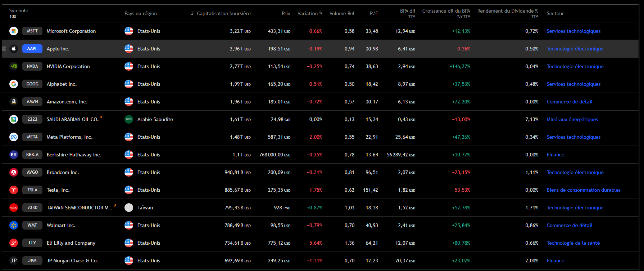Sort by the Prix column header
The image size is (644, 271).
[286, 13]
